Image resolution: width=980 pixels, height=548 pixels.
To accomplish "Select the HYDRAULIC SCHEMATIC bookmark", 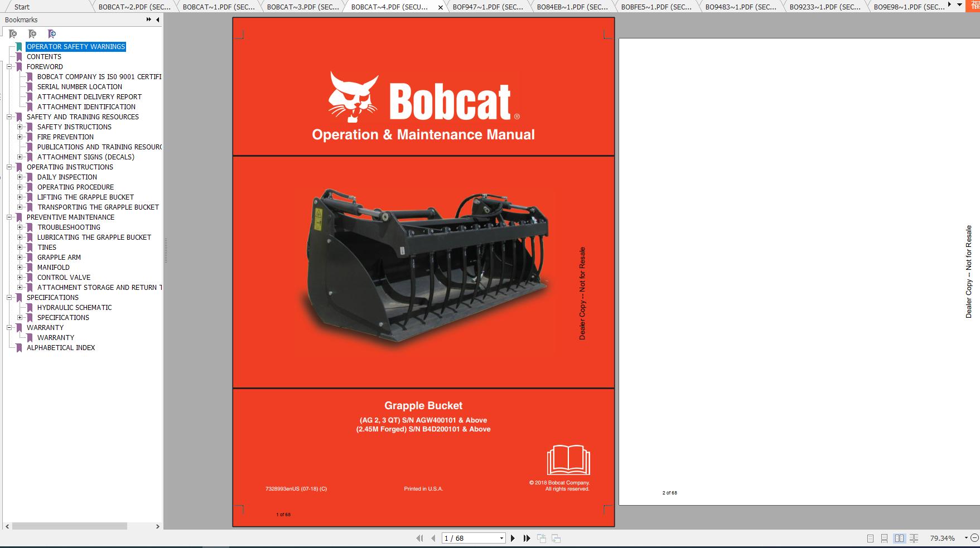I will point(74,307).
